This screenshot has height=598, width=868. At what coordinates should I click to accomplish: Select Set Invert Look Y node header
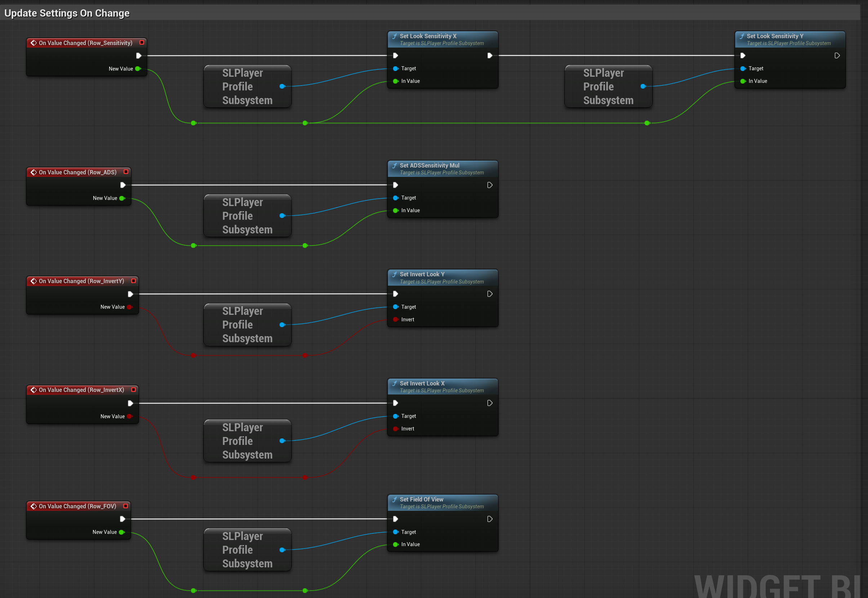(x=442, y=278)
